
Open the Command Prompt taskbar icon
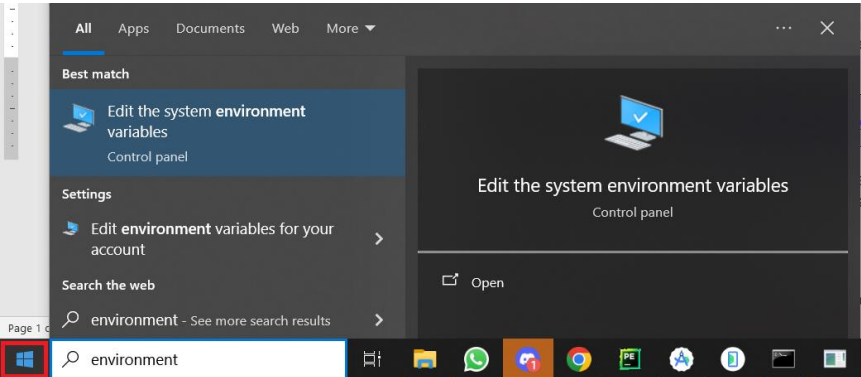pos(784,359)
